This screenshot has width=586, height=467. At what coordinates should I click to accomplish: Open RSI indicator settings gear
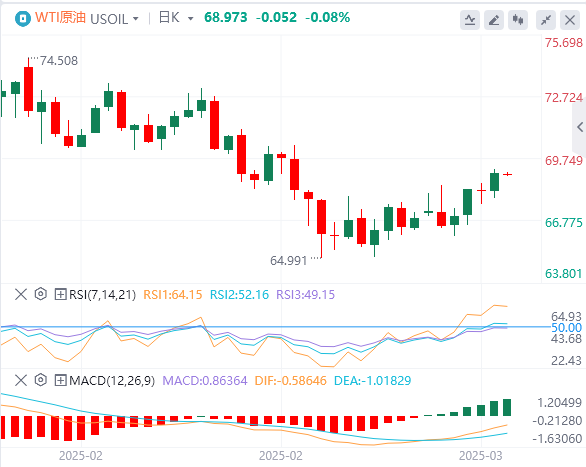[x=40, y=294]
